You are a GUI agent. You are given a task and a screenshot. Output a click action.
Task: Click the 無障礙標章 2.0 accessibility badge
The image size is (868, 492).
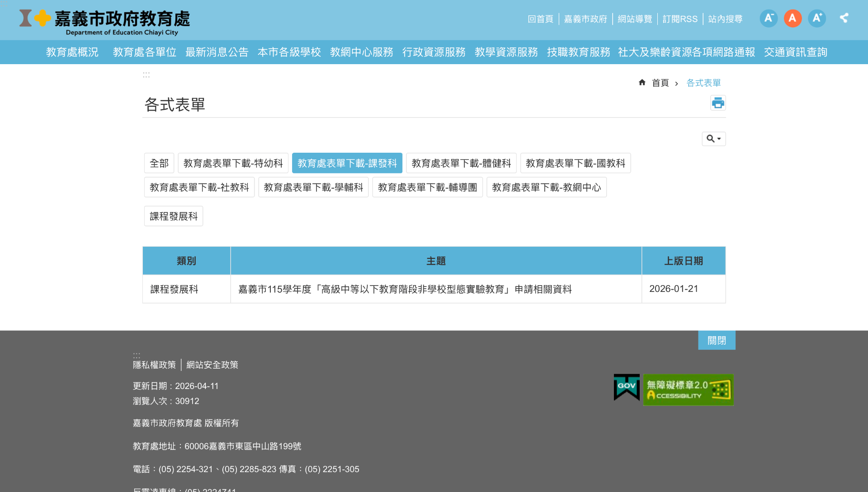pos(688,389)
